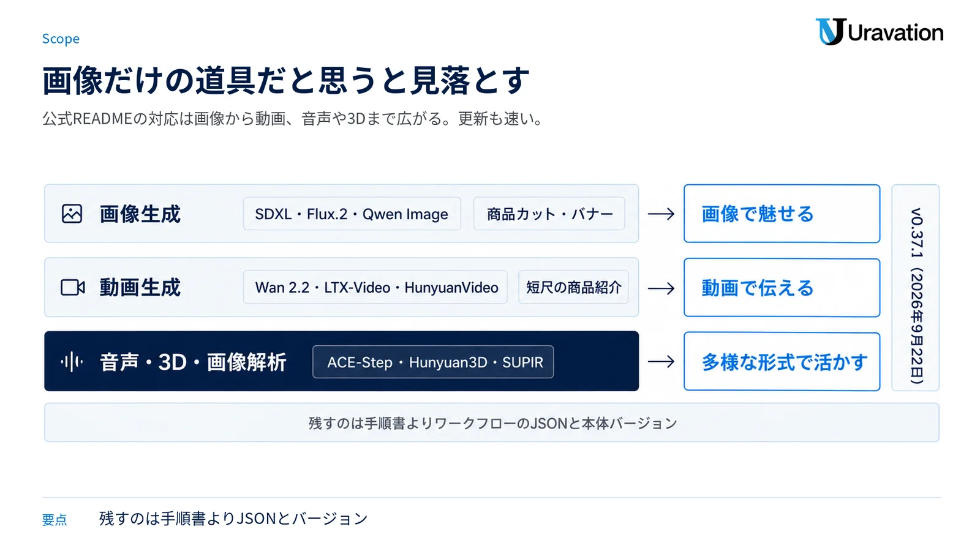Click the video camera icon beside 動画生成
The width and height of the screenshot is (980, 551).
pos(72,287)
